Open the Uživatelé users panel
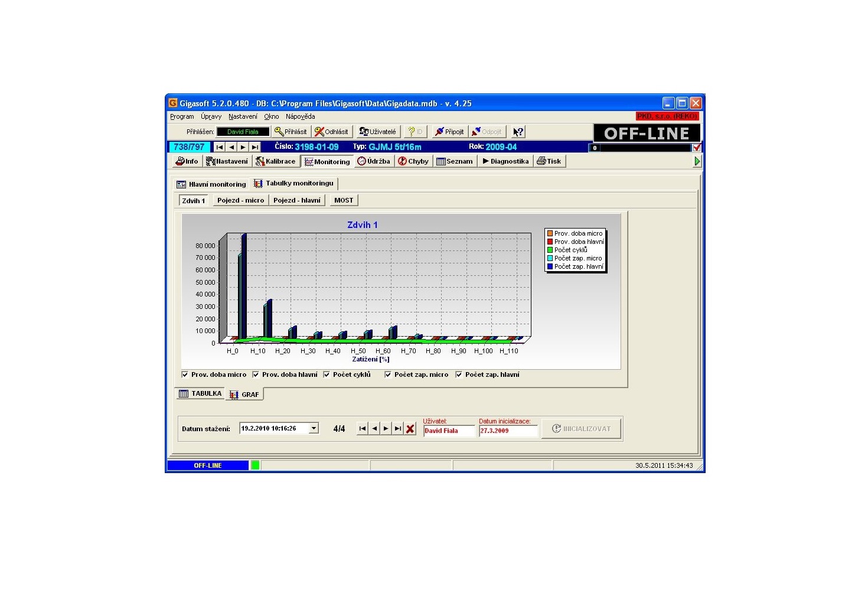This screenshot has height=606, width=868. (378, 132)
